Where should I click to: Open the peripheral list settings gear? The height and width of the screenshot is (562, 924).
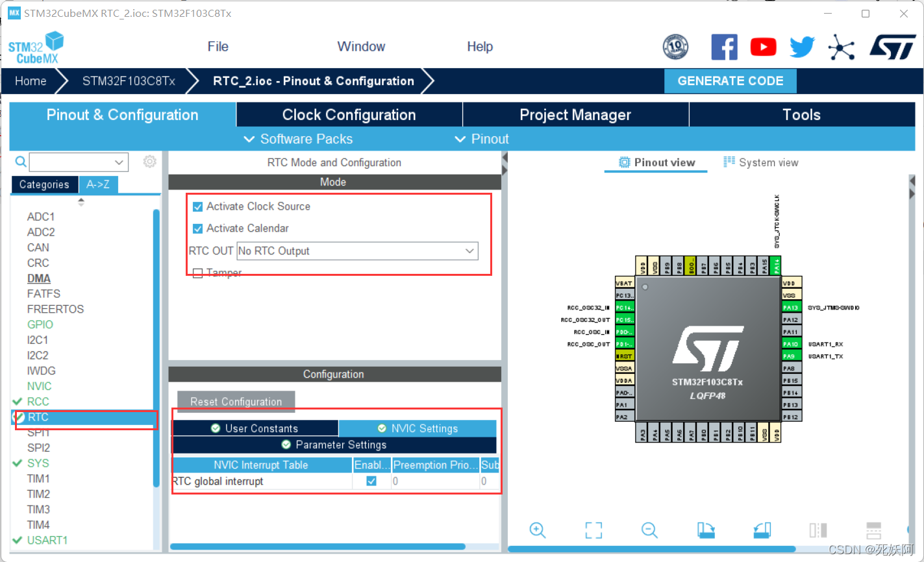149,162
